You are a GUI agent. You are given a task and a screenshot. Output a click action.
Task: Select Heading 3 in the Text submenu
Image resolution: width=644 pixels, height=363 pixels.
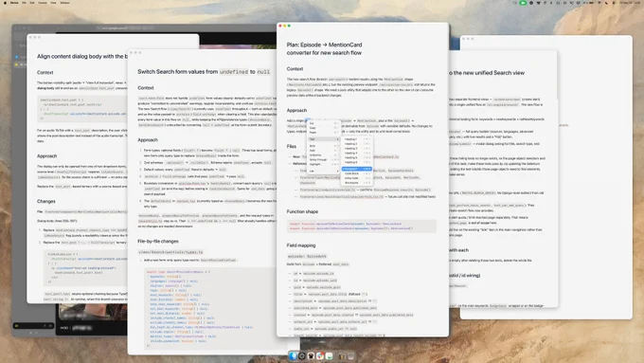coord(357,149)
